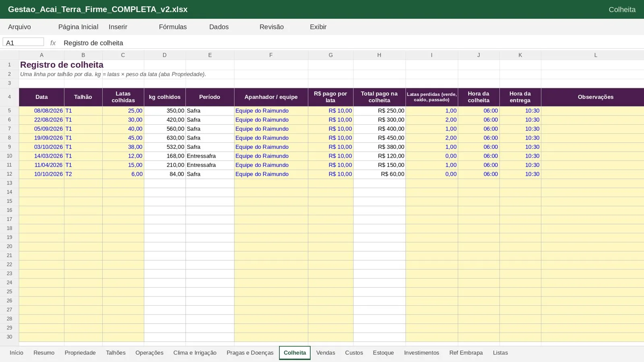The width and height of the screenshot is (644, 362).
Task: Select the 45,00 latas colhidas cell
Action: (x=123, y=138)
